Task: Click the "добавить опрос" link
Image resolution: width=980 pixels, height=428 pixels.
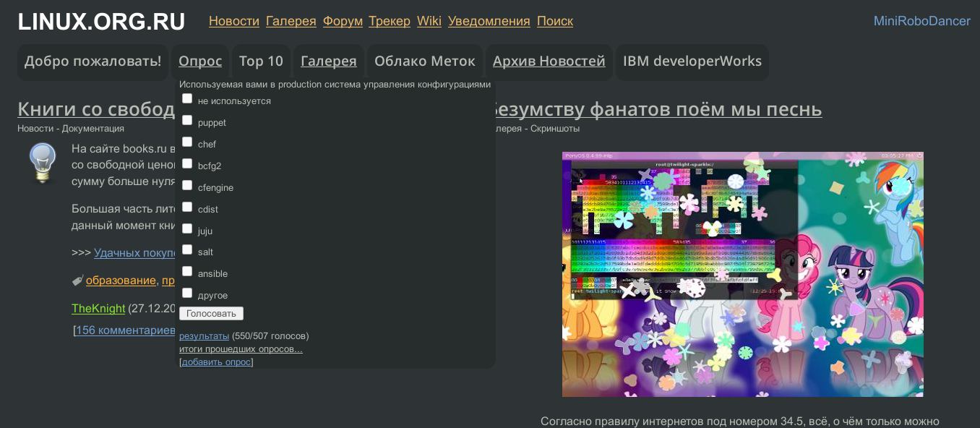Action: [x=216, y=362]
